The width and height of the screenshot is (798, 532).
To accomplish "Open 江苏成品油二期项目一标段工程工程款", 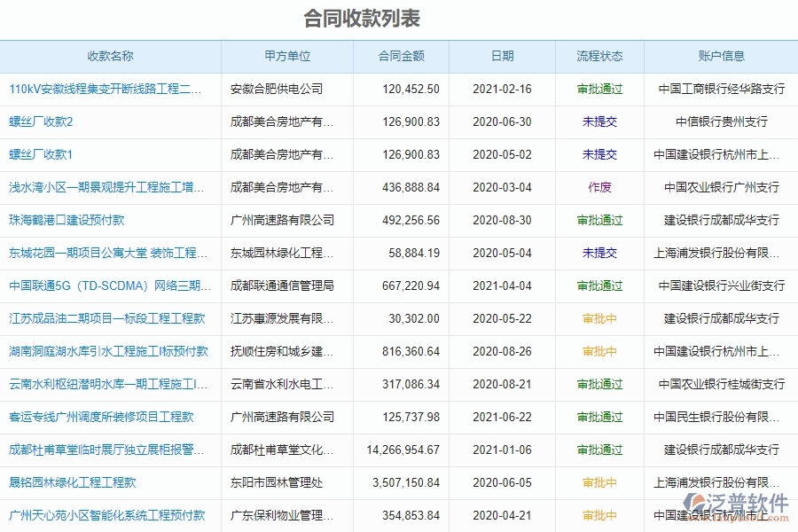I will tap(105, 318).
